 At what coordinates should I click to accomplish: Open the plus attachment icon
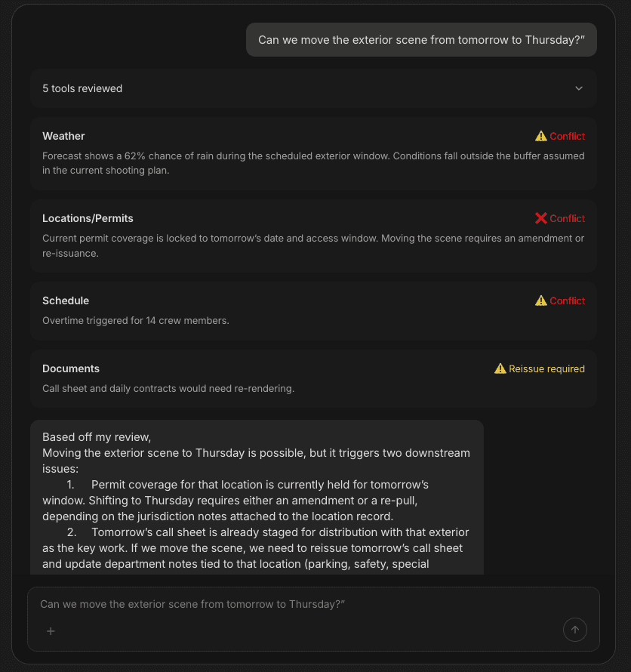pos(51,631)
